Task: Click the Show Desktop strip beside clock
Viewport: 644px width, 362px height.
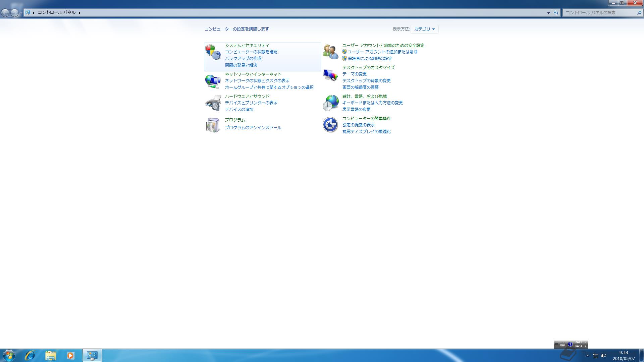Action: [x=641, y=355]
